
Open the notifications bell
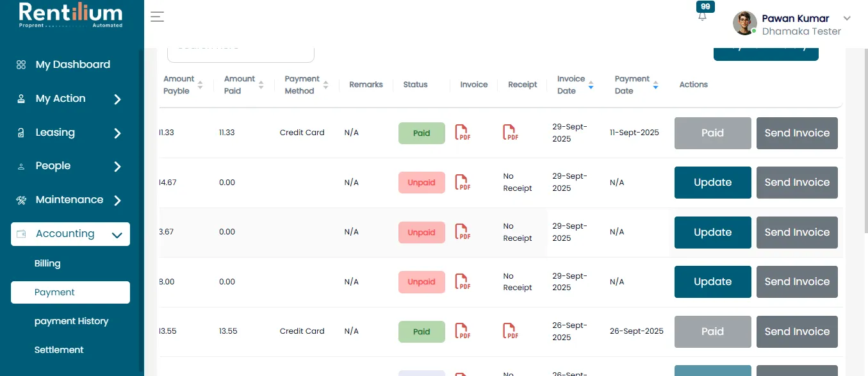[x=703, y=17]
